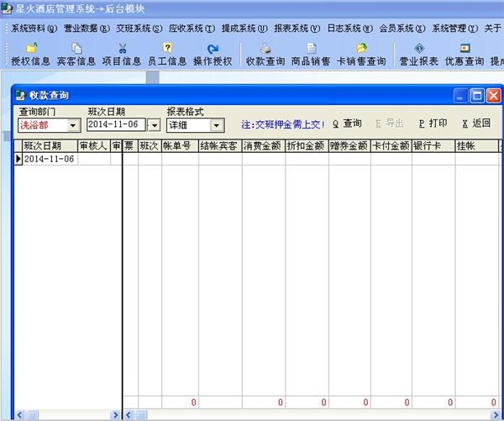Open the 系统管理 menu

pyautogui.click(x=455, y=29)
